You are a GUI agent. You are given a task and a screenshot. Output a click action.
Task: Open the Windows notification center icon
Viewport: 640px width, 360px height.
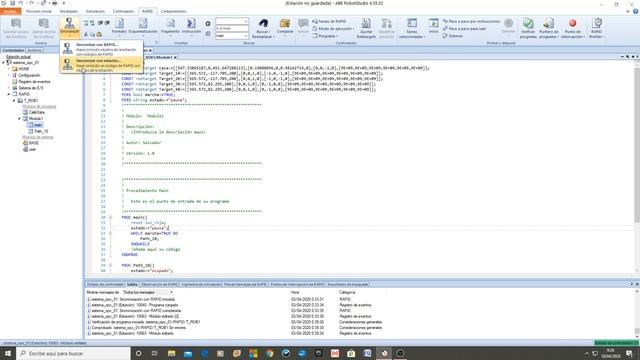tap(629, 353)
